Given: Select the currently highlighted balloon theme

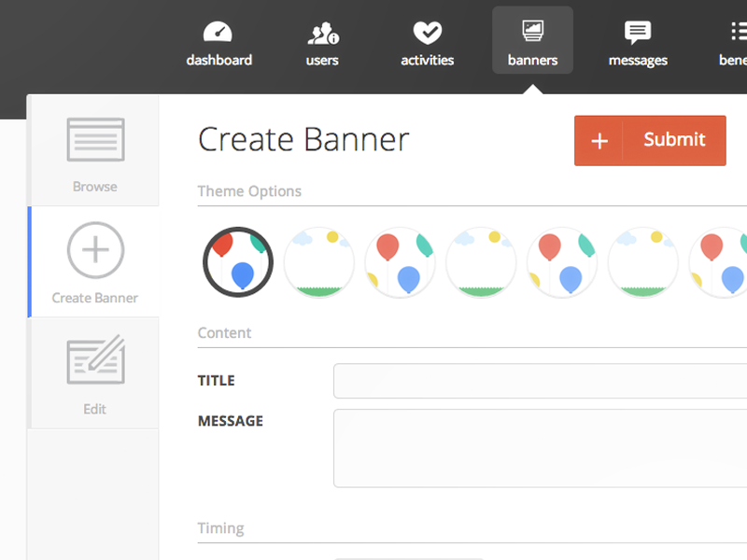Looking at the screenshot, I should 238,262.
